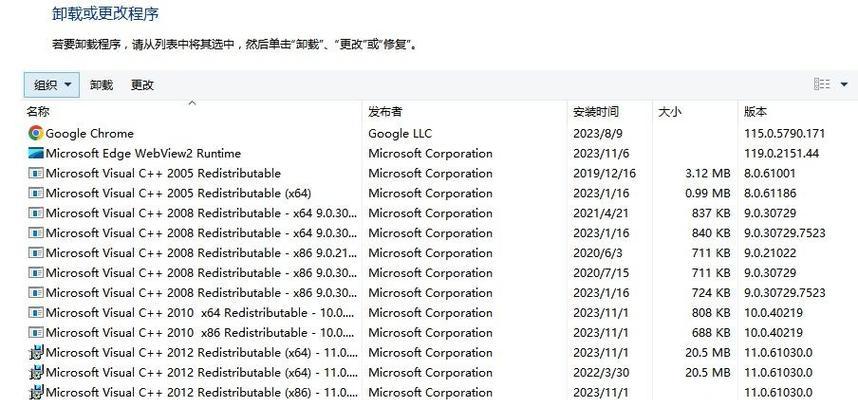858x400 pixels.
Task: Click the version 8.0.61001
Action: click(769, 173)
